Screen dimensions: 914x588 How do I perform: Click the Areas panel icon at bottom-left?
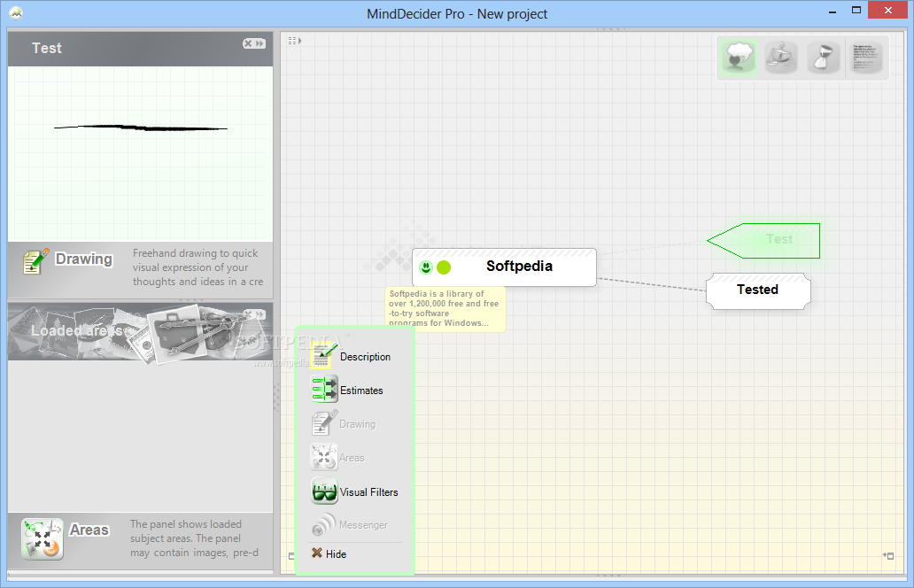(42, 538)
